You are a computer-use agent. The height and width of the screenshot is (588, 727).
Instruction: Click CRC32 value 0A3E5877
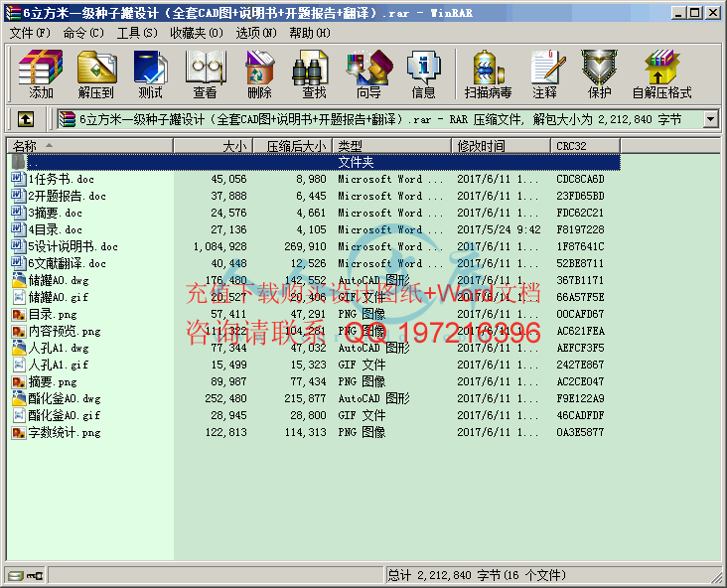click(580, 432)
